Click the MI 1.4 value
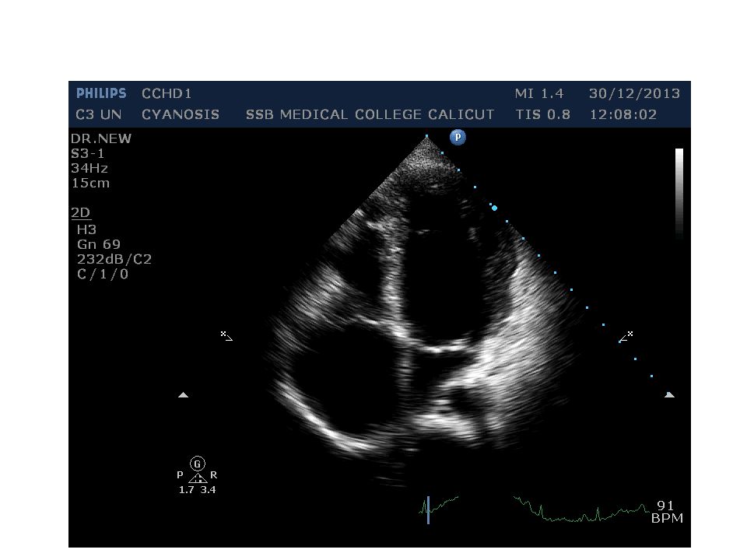747x560 pixels. [x=539, y=93]
